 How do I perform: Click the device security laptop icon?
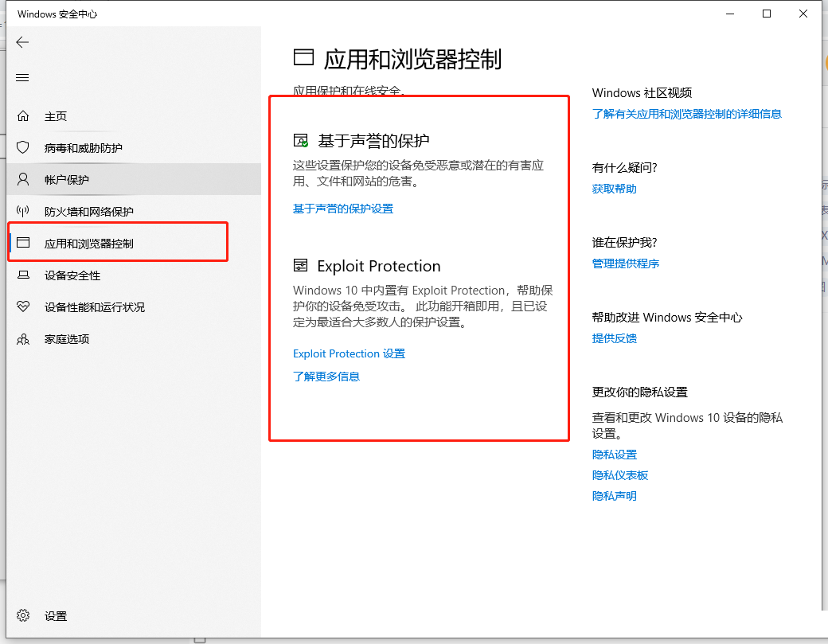[x=23, y=275]
